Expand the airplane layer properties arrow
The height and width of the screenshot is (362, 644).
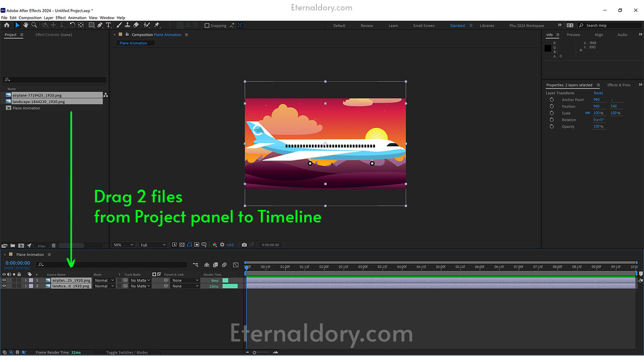tap(25, 280)
